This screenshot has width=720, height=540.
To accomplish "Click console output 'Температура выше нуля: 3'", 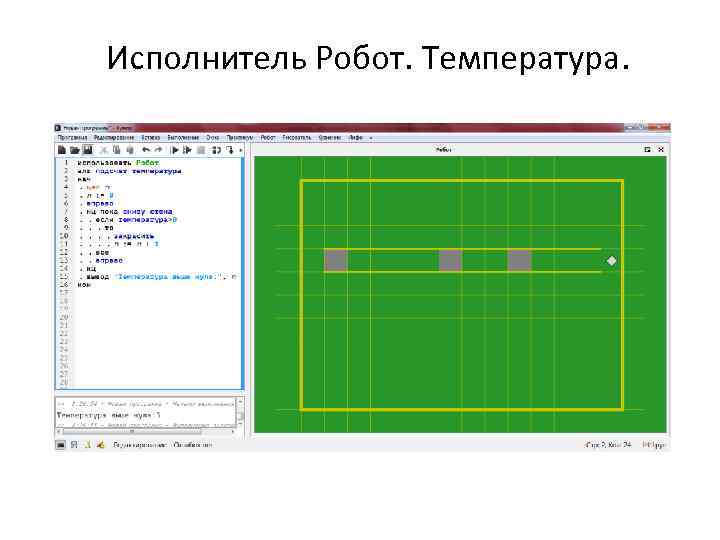I will click(109, 415).
